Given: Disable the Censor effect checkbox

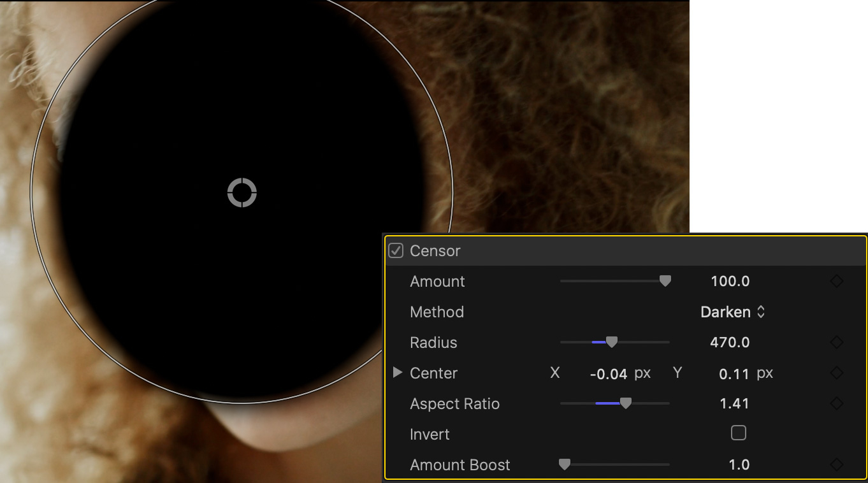Looking at the screenshot, I should pos(396,250).
